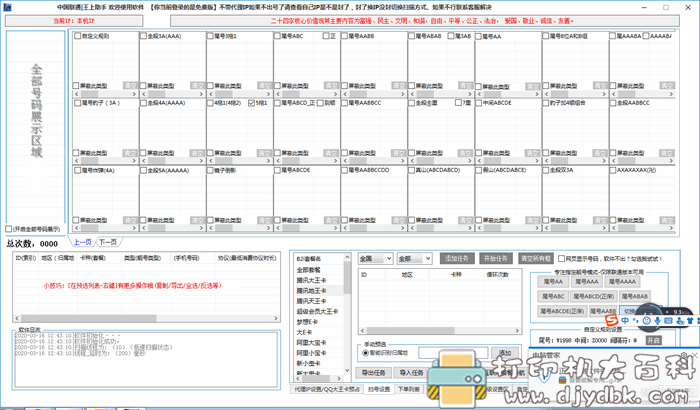Image resolution: width=700 pixels, height=410 pixels.
Task: Click the 开启 custom rule button
Action: tap(654, 340)
